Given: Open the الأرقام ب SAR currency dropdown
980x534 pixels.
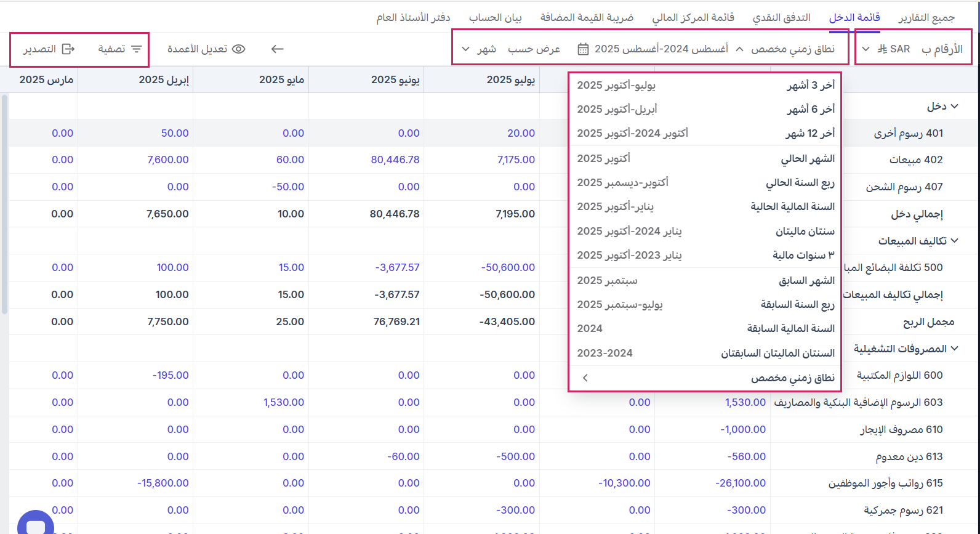Looking at the screenshot, I should click(866, 49).
